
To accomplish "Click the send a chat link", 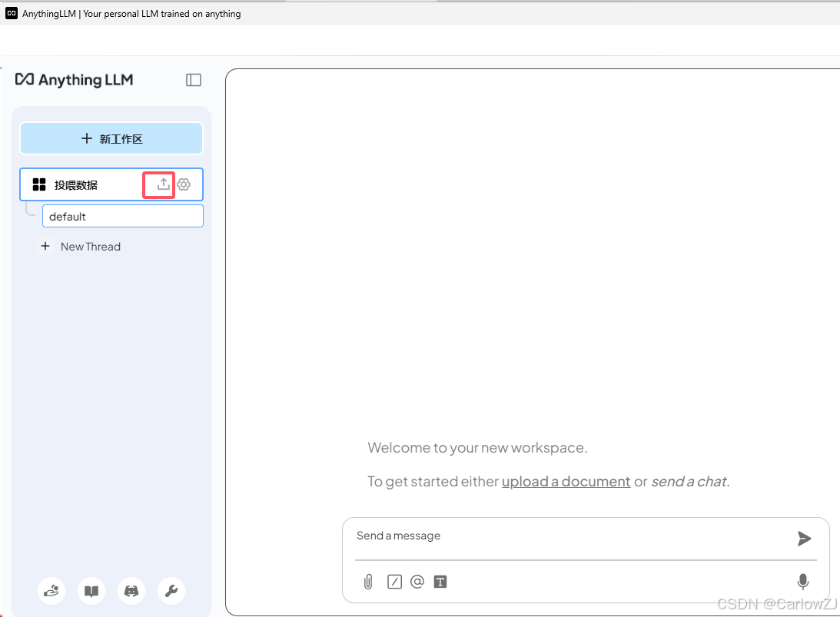I will [689, 481].
